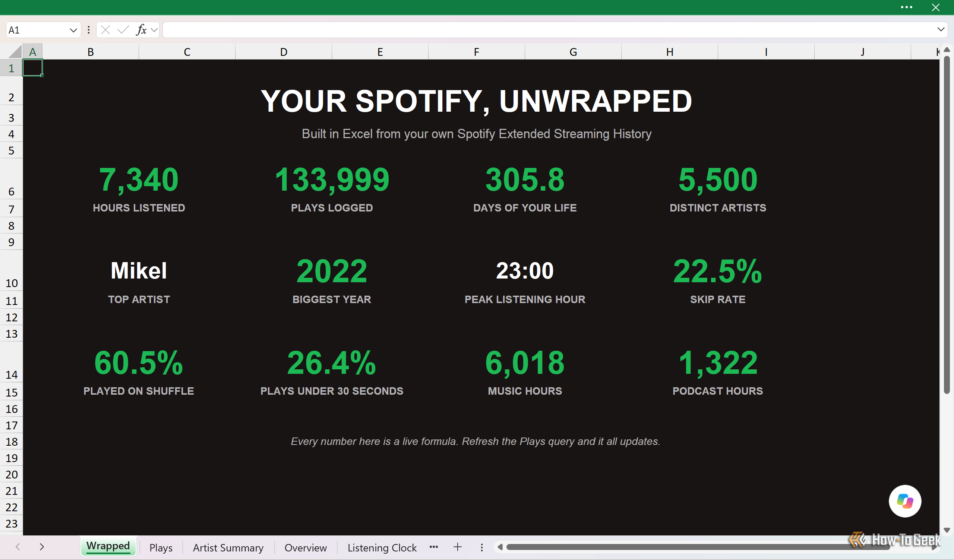Screen dimensions: 954x560
Task: Select all cells via corner triangle
Action: (x=15, y=51)
